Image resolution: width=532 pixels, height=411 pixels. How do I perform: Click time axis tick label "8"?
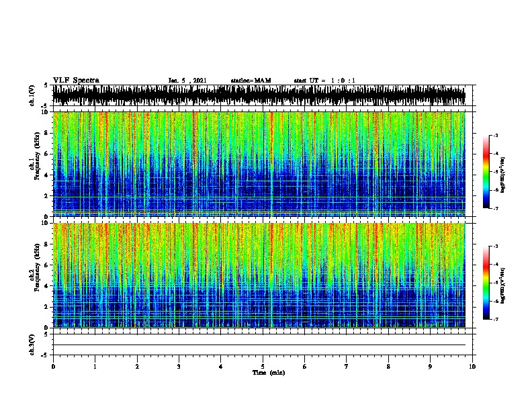click(388, 367)
